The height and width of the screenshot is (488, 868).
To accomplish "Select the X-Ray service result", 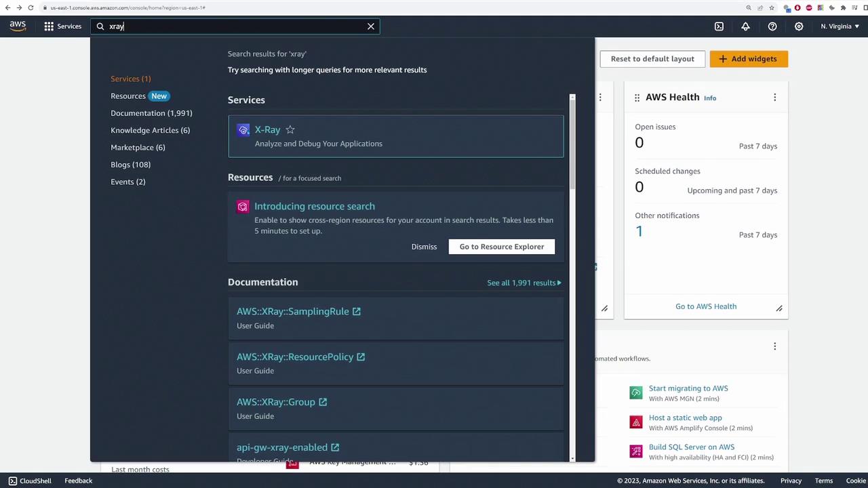I will [395, 136].
